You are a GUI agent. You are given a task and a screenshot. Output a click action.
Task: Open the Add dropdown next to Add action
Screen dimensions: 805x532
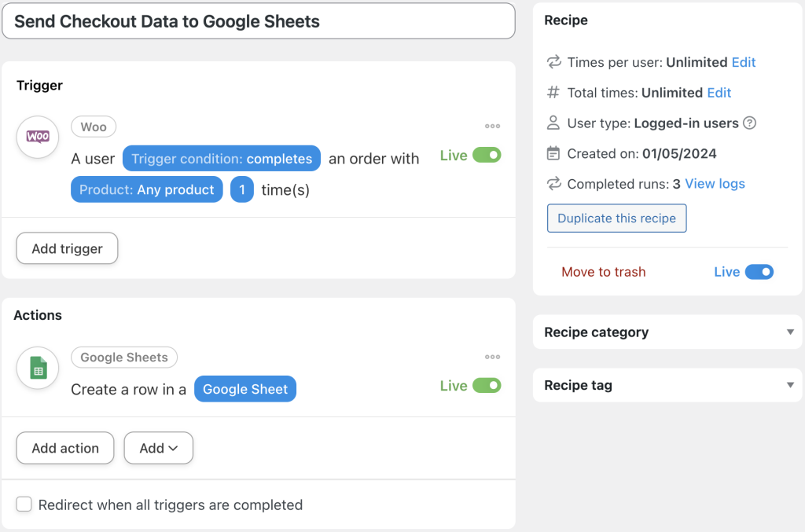coord(158,448)
